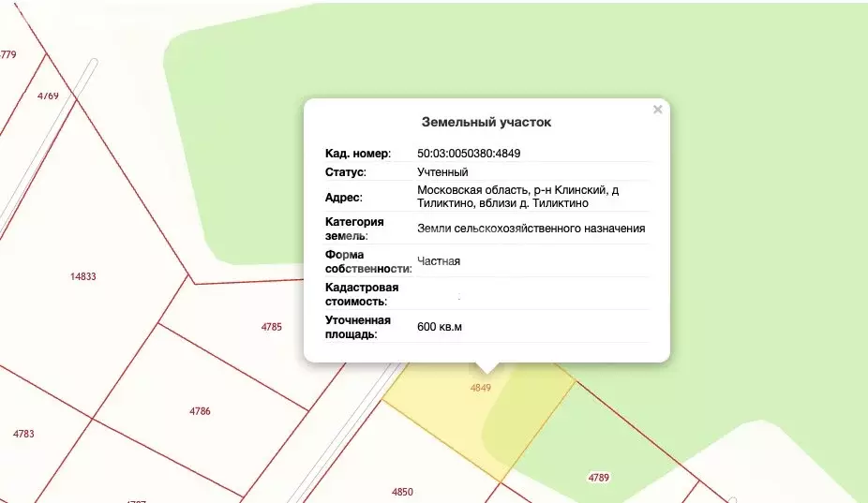Select cadastral number 50:03:0050380:4849 value
This screenshot has height=503, width=868.
tap(469, 154)
